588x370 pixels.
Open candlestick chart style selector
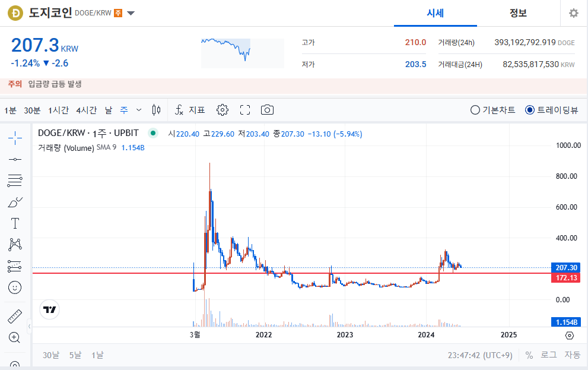pos(157,110)
